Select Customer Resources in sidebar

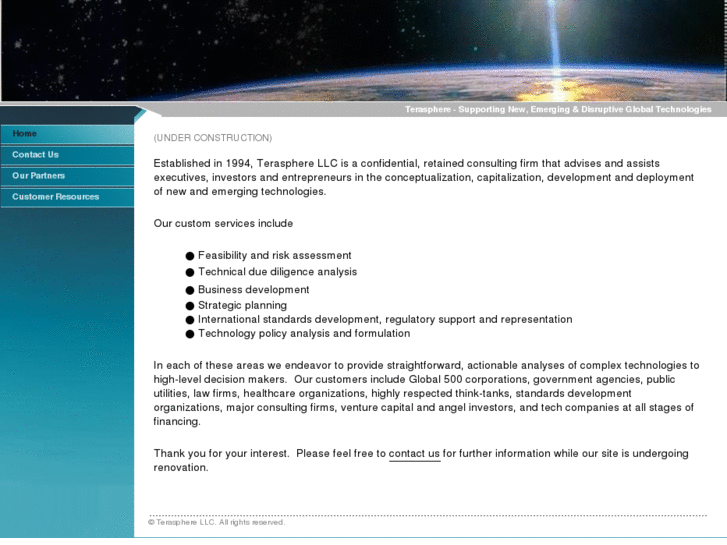67,197
